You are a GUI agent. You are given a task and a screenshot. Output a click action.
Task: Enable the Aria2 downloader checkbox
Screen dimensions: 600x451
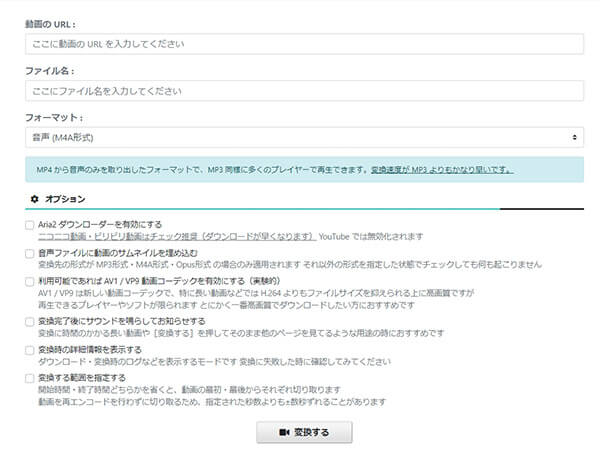pos(29,225)
